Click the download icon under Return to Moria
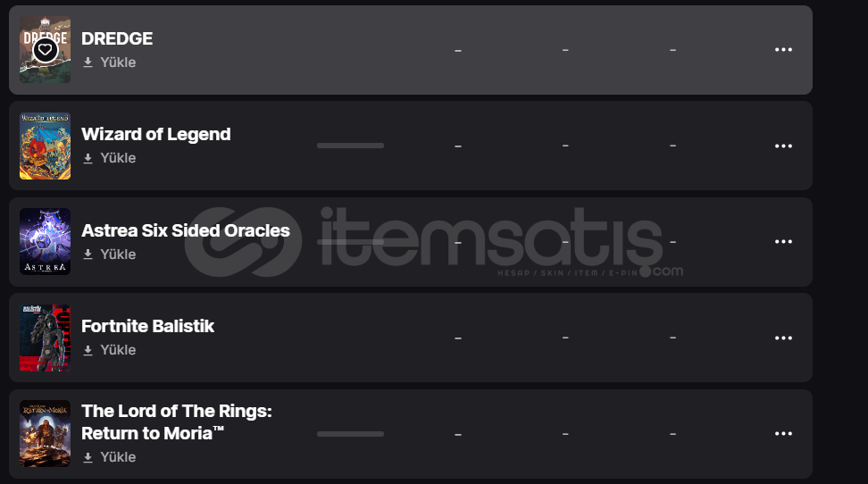 tap(88, 457)
